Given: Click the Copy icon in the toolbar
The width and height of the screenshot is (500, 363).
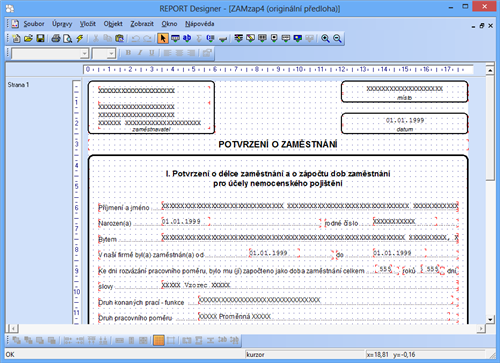Looking at the screenshot, I should [x=107, y=38].
